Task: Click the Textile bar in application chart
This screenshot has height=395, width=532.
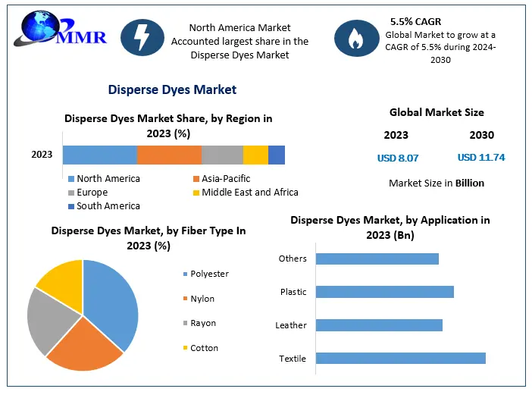Action: pyautogui.click(x=400, y=359)
